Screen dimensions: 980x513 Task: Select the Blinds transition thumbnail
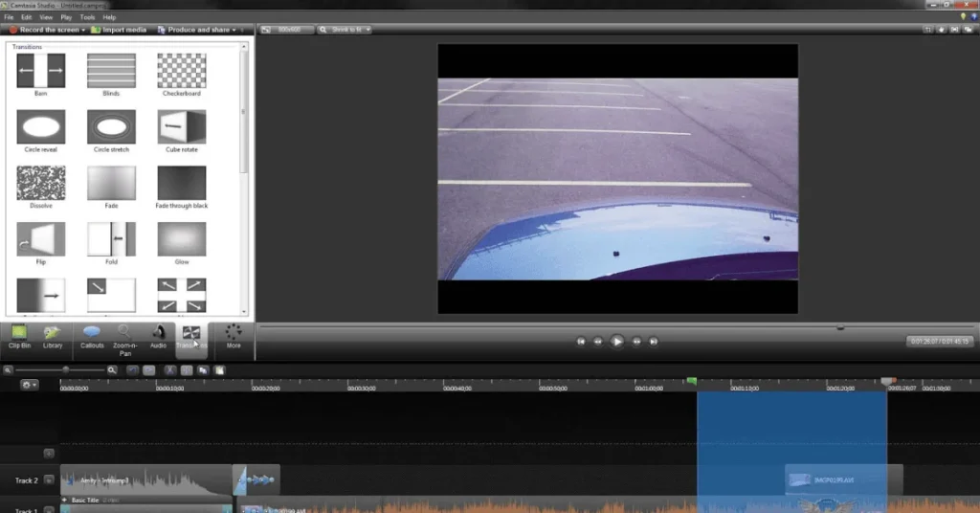pos(111,71)
